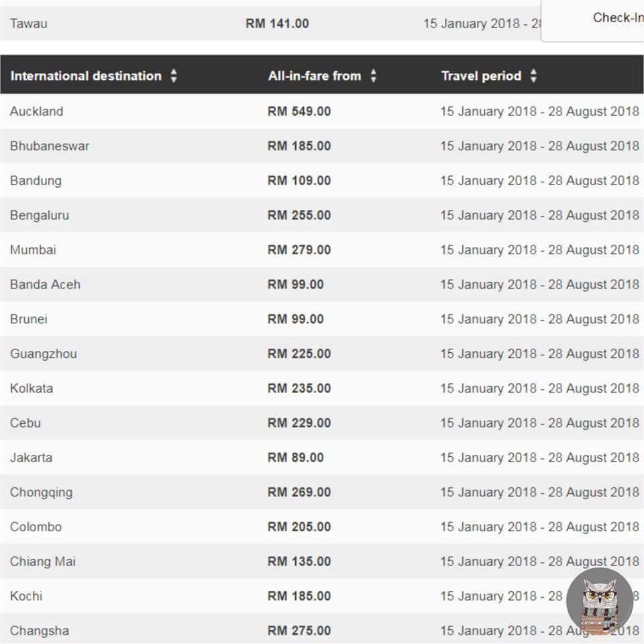The height and width of the screenshot is (644, 644).
Task: Select the Banda Aceh destination
Action: coord(45,284)
